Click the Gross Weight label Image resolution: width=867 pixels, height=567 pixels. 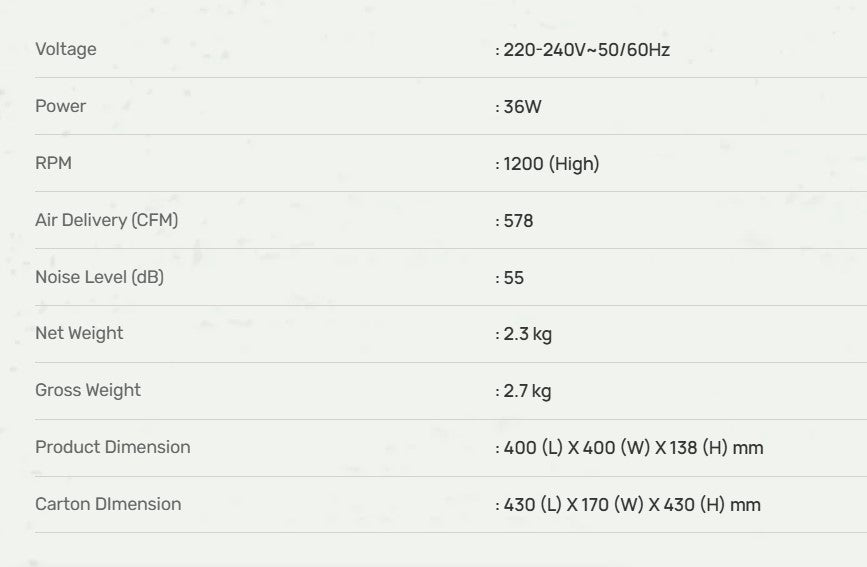88,391
